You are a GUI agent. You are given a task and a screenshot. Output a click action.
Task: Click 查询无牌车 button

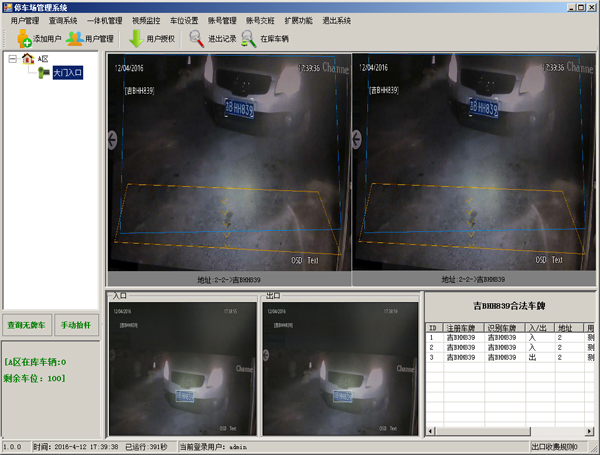click(27, 325)
